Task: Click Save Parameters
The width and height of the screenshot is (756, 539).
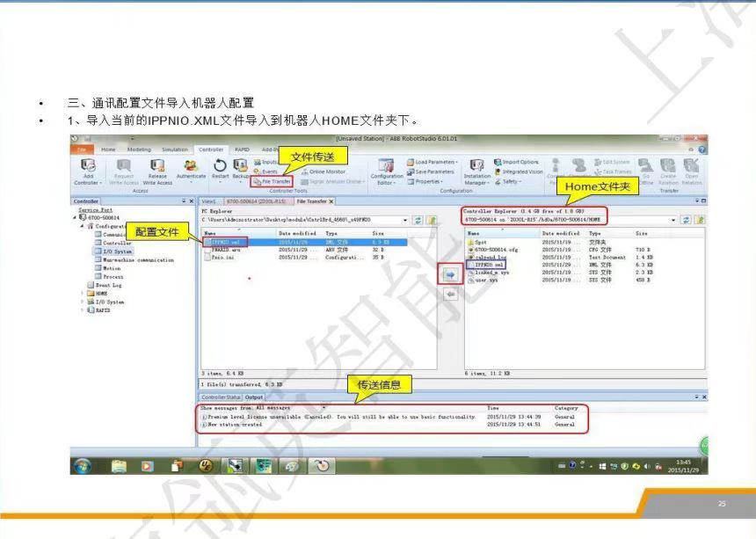Action: (x=431, y=171)
